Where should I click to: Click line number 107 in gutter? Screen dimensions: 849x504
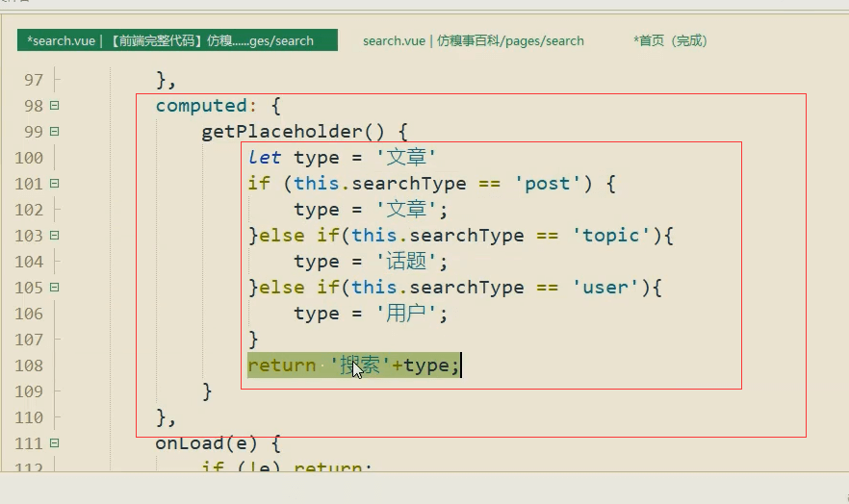coord(29,340)
